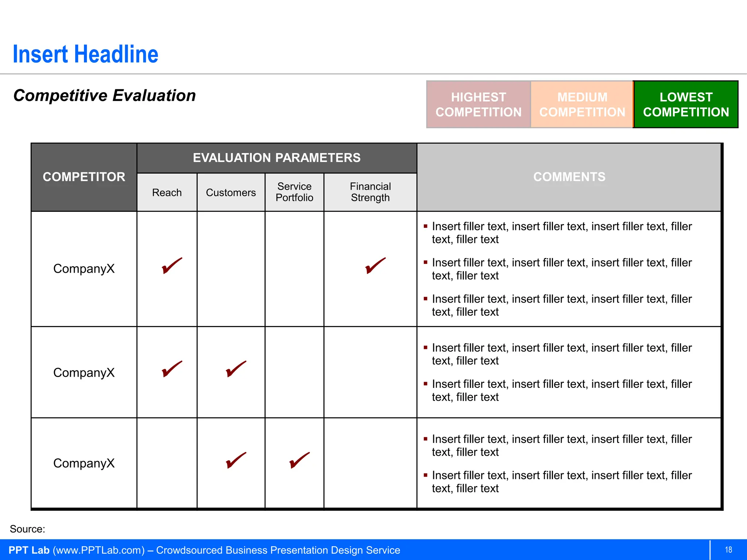747x560 pixels.
Task: Select the Service Portfolio column header
Action: coord(294,192)
